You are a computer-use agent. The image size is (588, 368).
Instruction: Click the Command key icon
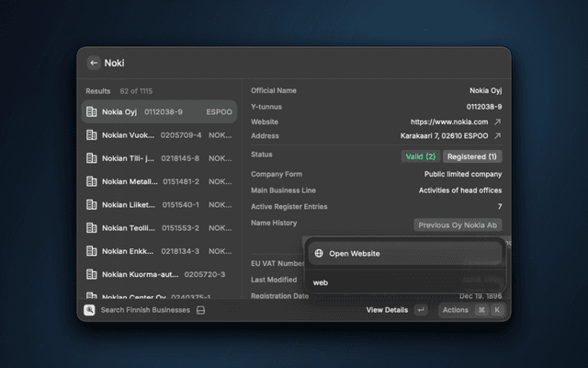click(481, 310)
